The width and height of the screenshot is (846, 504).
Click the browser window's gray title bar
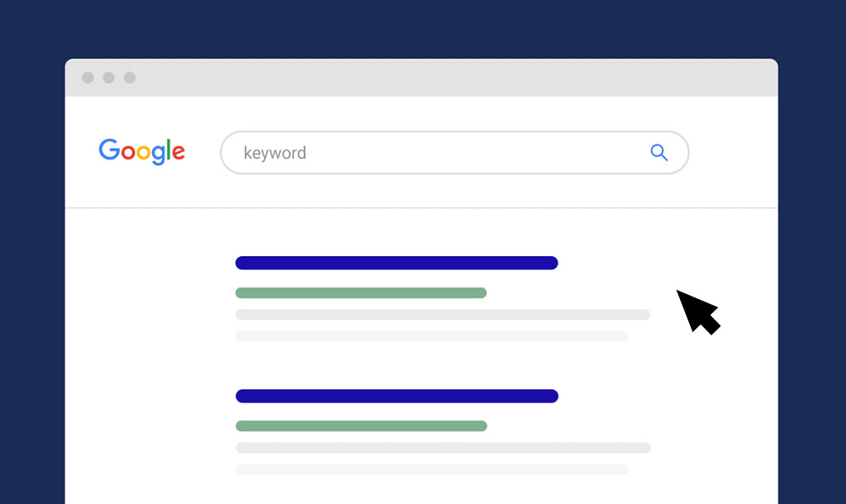pyautogui.click(x=446, y=78)
